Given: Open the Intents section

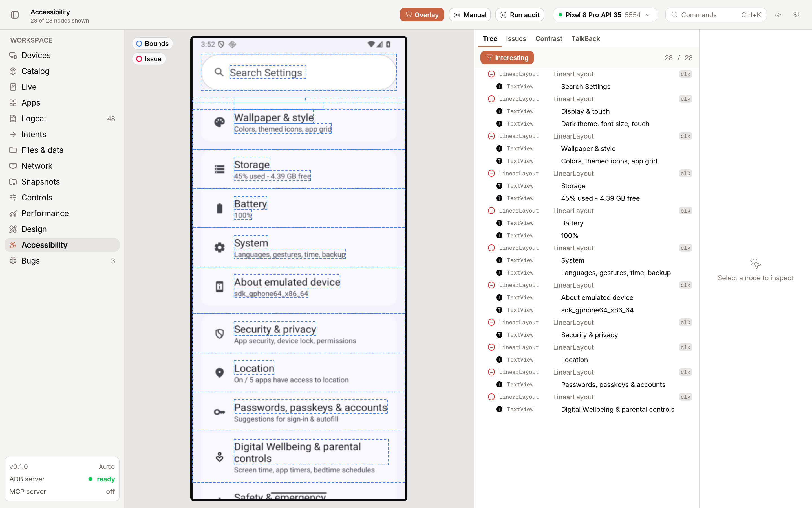Looking at the screenshot, I should pyautogui.click(x=62, y=134).
